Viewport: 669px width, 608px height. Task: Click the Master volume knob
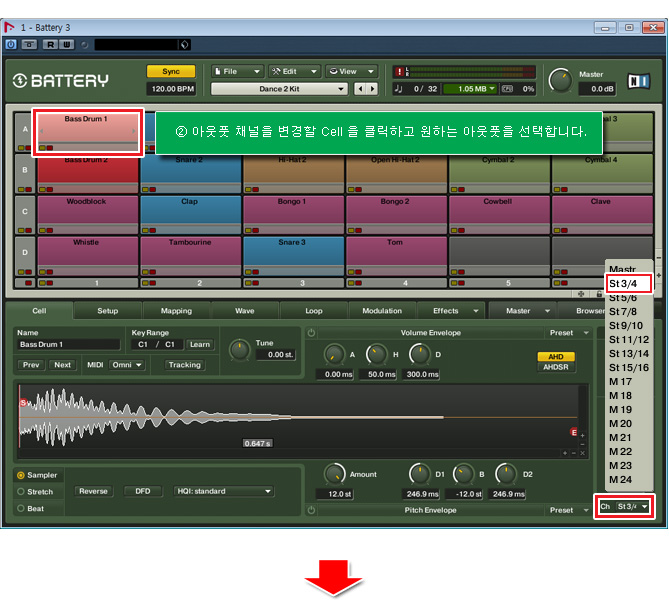(560, 80)
